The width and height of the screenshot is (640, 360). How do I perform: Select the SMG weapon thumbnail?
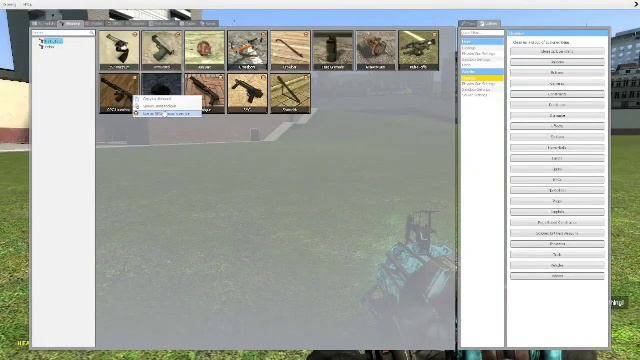click(x=248, y=93)
